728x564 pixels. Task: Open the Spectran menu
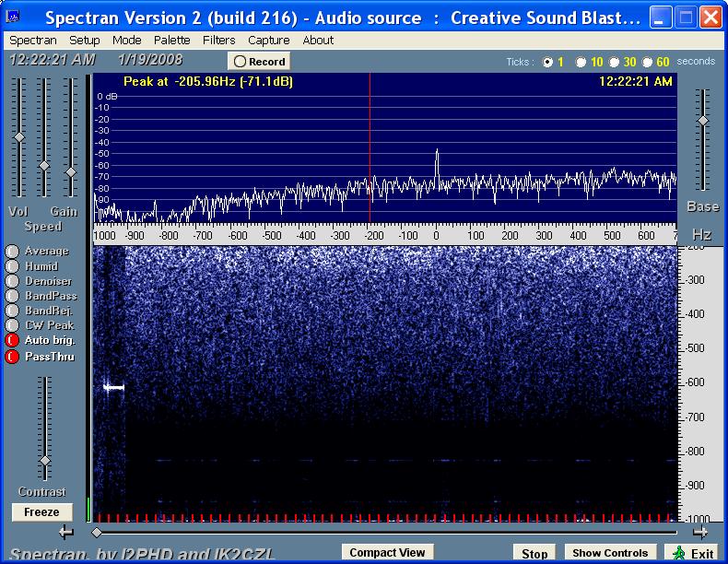tap(33, 41)
